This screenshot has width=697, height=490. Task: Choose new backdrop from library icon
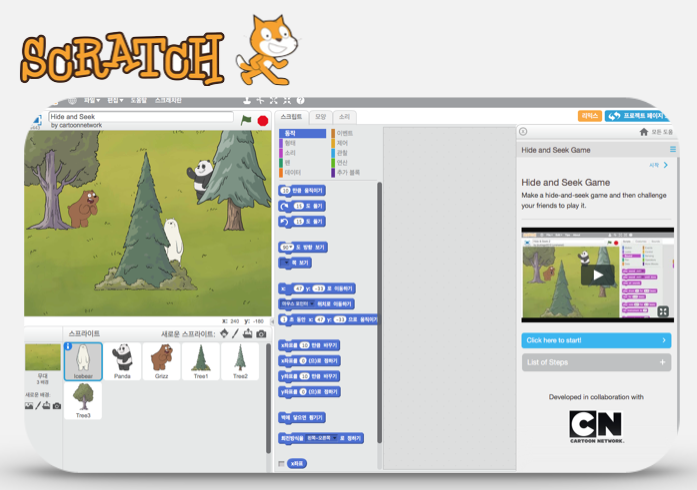[x=29, y=406]
